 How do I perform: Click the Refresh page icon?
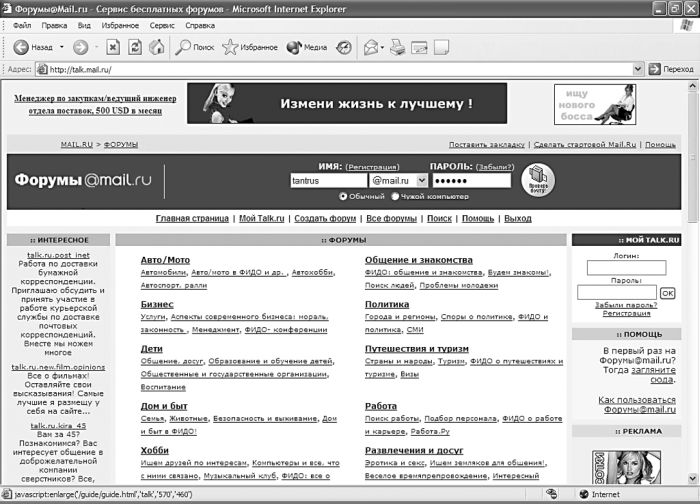(135, 47)
